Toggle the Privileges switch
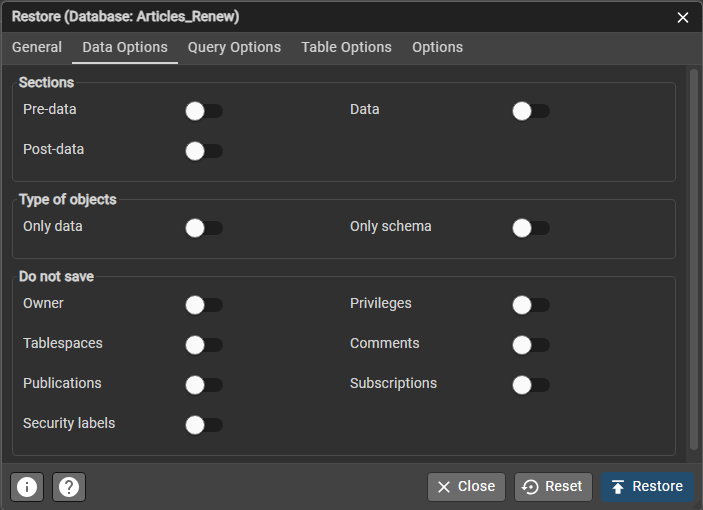The height and width of the screenshot is (510, 703). tap(531, 305)
